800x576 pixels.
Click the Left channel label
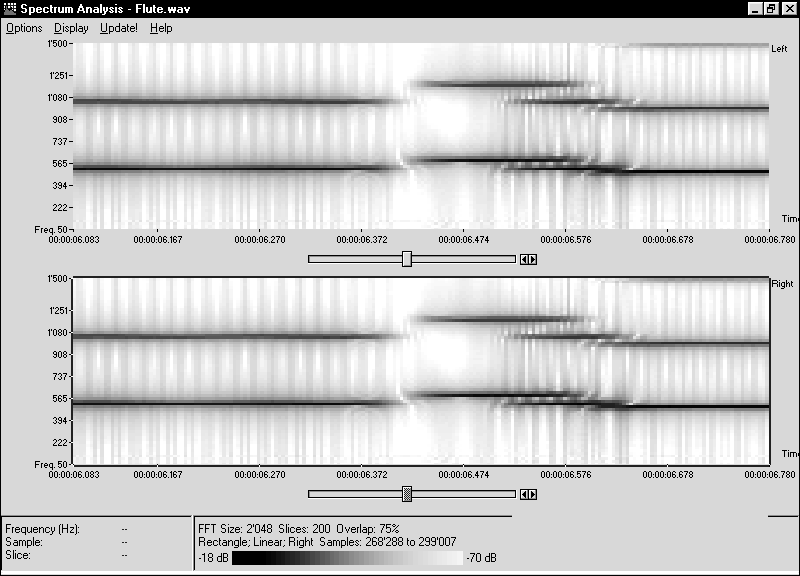click(x=780, y=48)
